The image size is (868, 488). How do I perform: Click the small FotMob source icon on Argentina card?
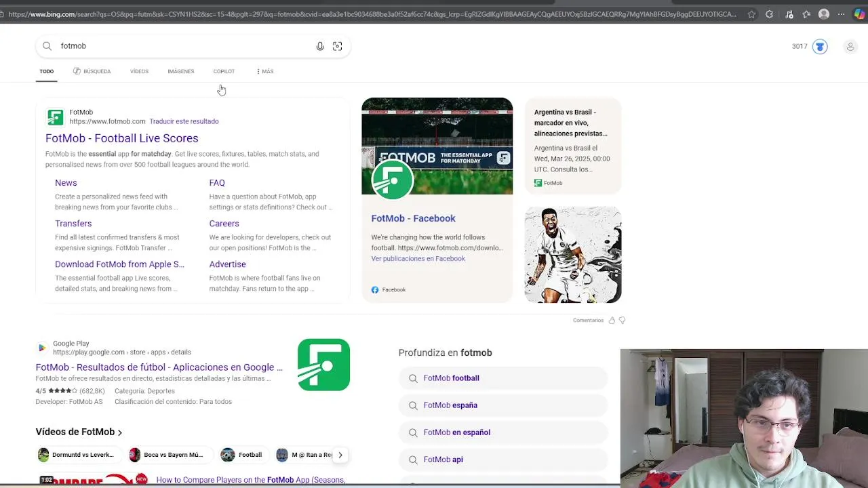[x=538, y=183]
